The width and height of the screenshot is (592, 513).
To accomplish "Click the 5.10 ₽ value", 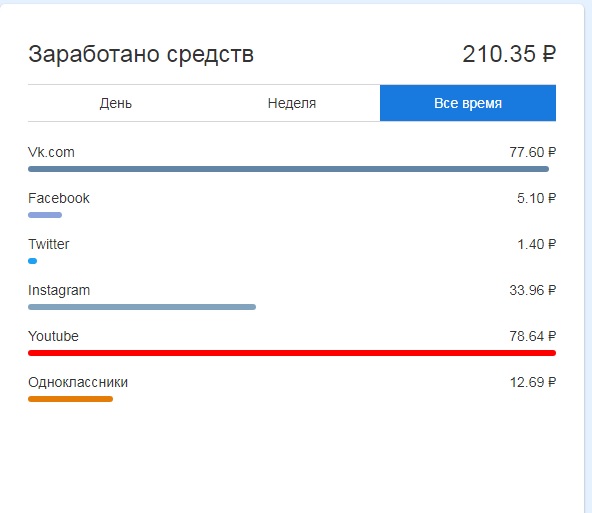I will [x=536, y=198].
